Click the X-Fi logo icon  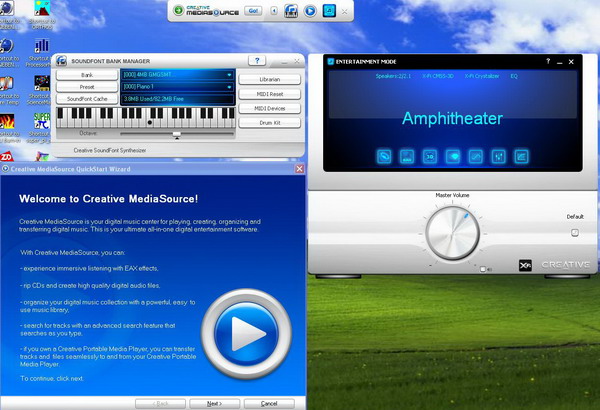pyautogui.click(x=525, y=265)
